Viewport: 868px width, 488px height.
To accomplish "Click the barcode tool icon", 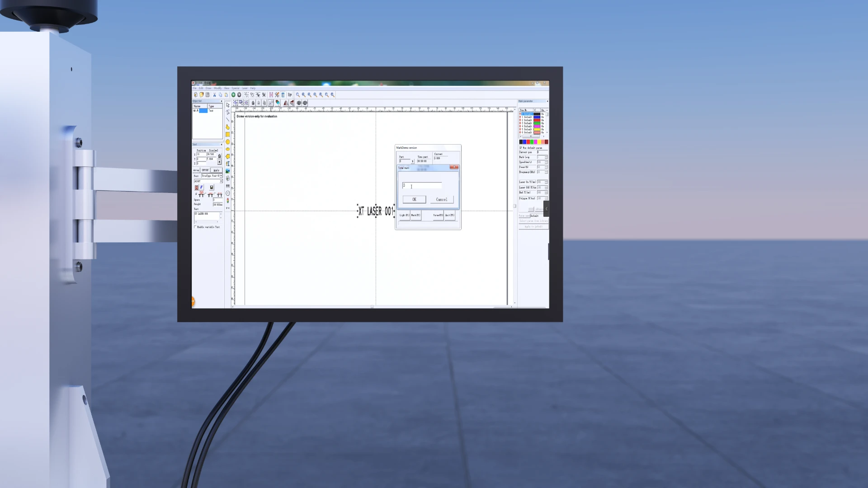I will click(227, 186).
